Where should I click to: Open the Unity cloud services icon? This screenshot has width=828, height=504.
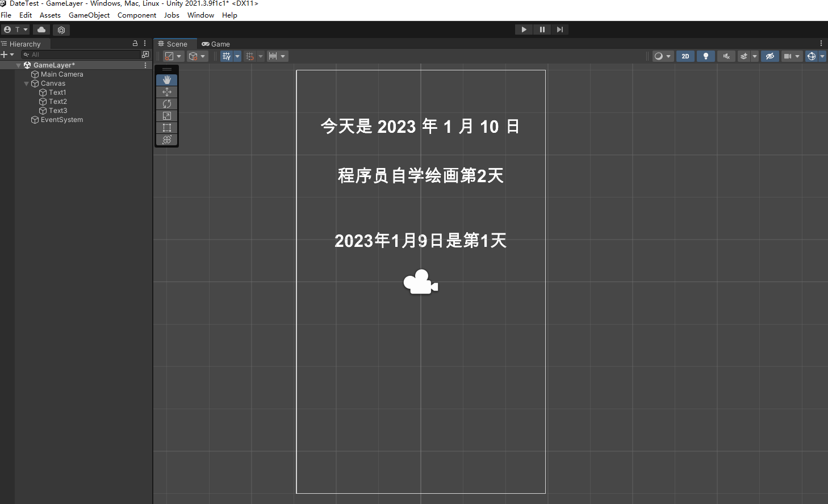coord(41,29)
